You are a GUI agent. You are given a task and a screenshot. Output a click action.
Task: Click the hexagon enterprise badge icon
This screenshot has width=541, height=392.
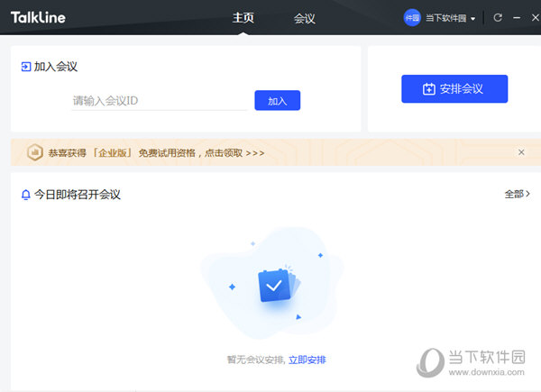point(35,152)
